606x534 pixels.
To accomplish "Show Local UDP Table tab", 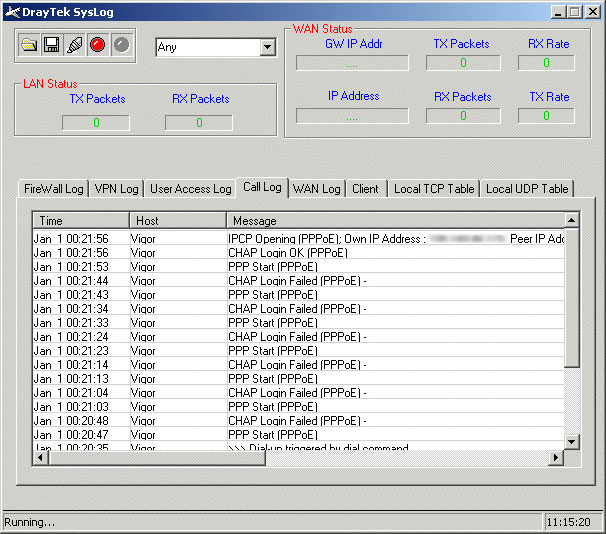I will (527, 189).
